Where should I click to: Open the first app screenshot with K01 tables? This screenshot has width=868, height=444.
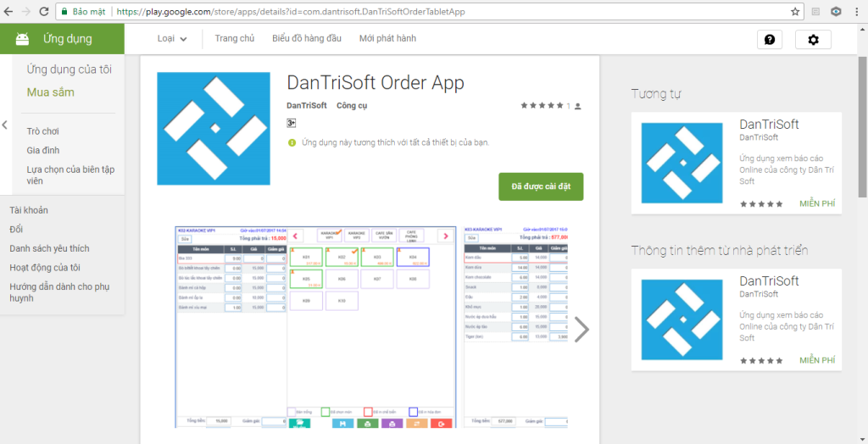[x=315, y=327]
